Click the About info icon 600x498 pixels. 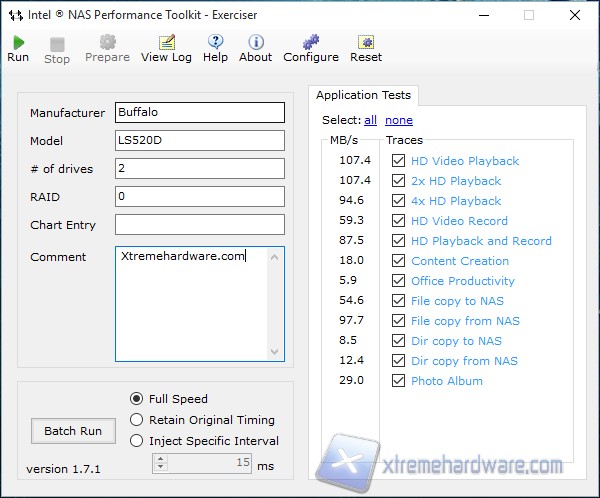tap(255, 42)
